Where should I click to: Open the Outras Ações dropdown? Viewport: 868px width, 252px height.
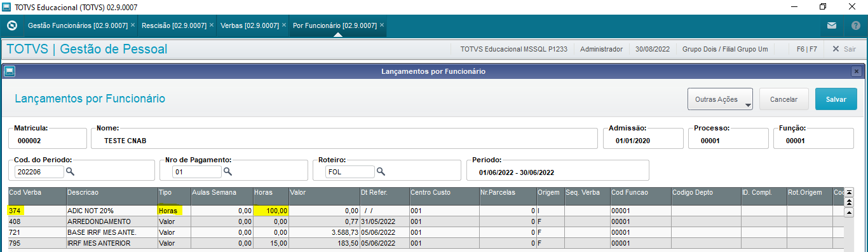[720, 99]
